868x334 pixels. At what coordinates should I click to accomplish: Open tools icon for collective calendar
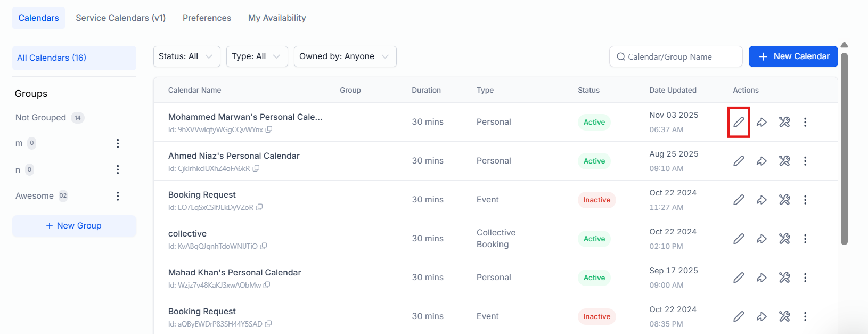(784, 239)
